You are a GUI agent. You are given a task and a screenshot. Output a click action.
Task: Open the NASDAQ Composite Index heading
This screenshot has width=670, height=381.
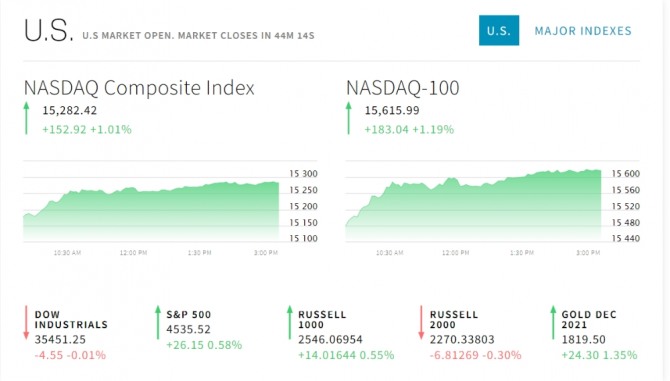tap(139, 88)
